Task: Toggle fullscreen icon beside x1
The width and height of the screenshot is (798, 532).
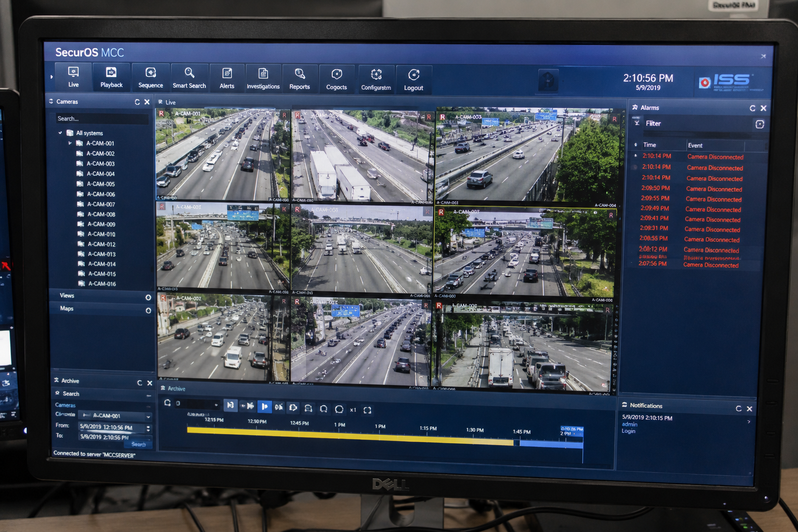Action: pos(367,410)
